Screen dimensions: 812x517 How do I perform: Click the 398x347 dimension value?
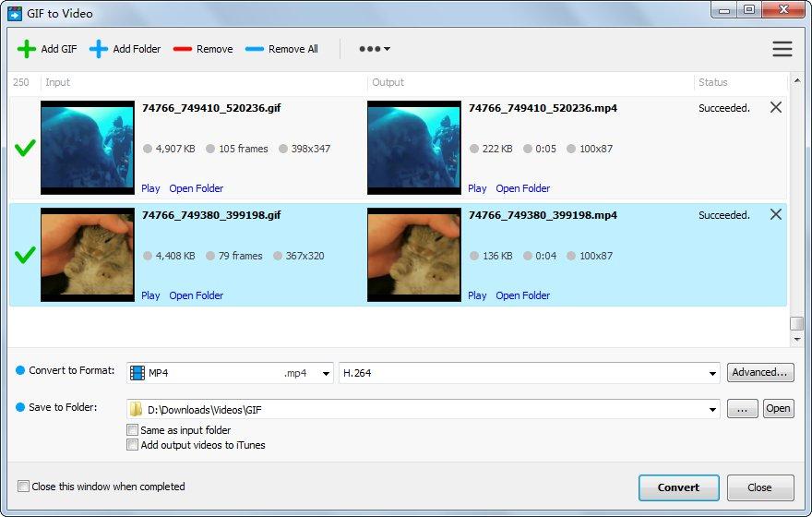coord(311,149)
